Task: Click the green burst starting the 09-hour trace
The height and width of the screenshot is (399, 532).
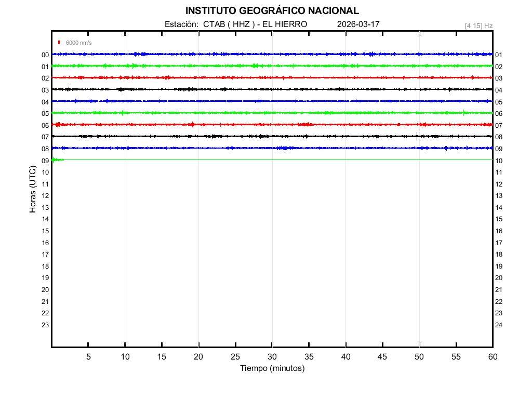Action: point(56,159)
